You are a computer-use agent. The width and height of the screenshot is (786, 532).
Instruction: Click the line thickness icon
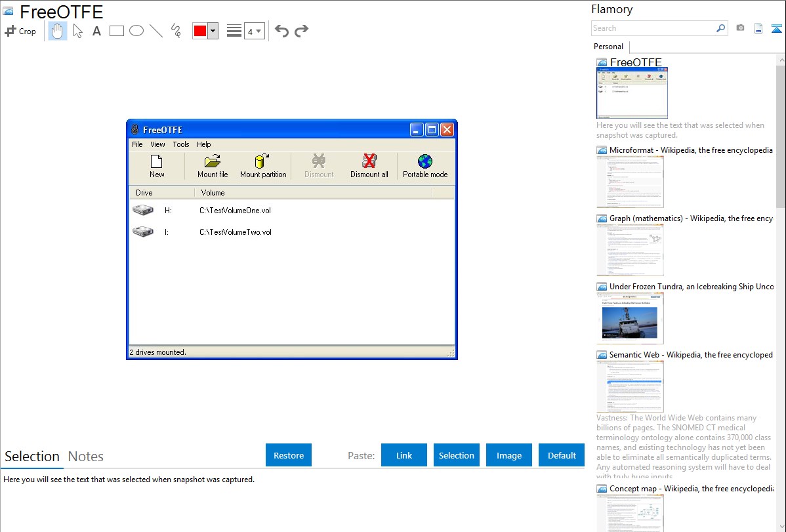(x=234, y=31)
